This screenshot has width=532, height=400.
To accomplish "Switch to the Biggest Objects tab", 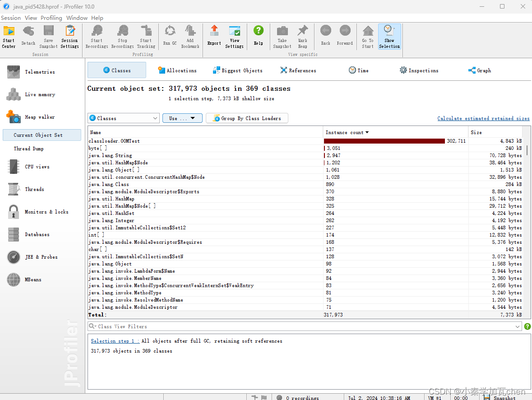I will coord(237,70).
